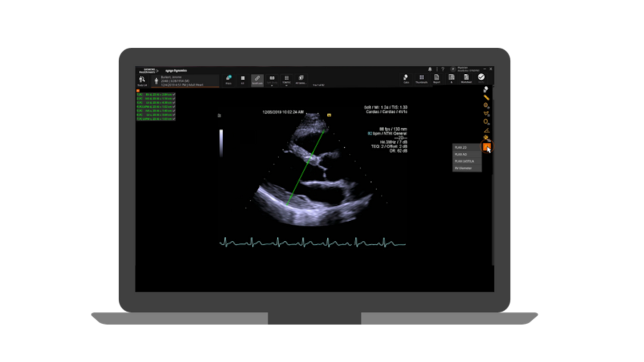
Task: Expand the layout grid dropdown arrow
Action: (x=286, y=85)
